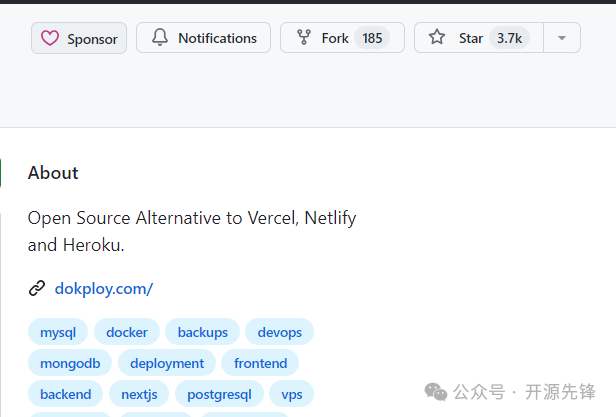Viewport: 616px width, 417px height.
Task: Select the postgresql topic tag
Action: 219,393
